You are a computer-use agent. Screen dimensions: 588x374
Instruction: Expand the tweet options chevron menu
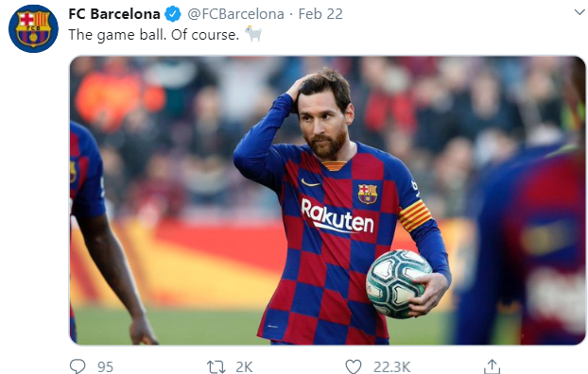(579, 12)
